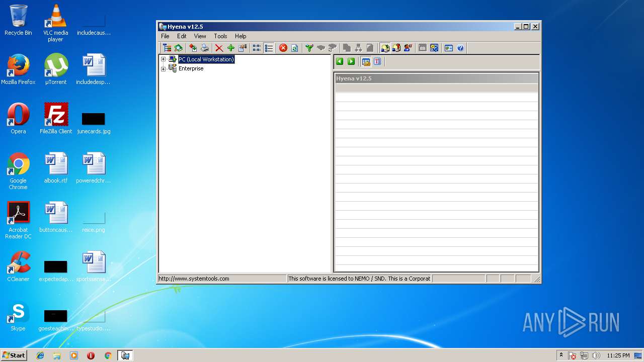Click the red X delete icon
The height and width of the screenshot is (362, 644).
[219, 48]
